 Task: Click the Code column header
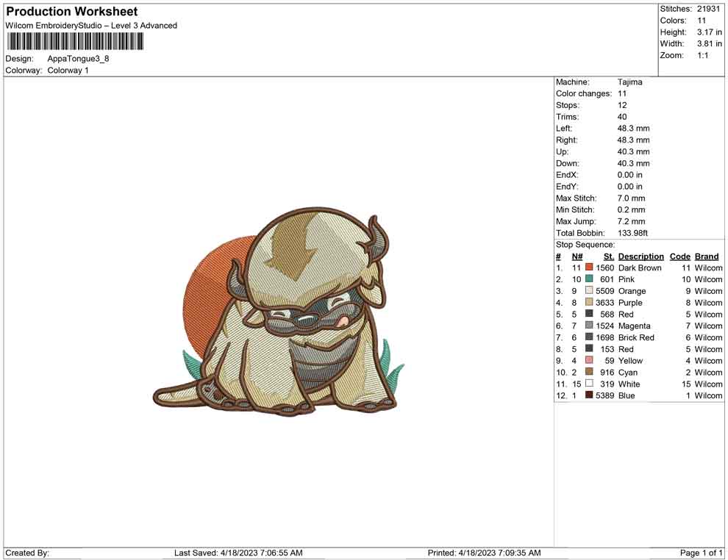click(680, 256)
